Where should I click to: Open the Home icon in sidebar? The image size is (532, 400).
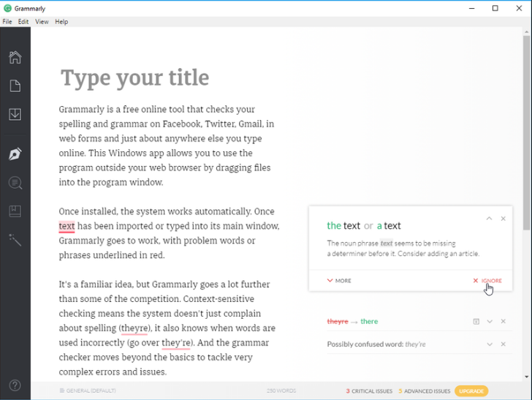point(15,57)
